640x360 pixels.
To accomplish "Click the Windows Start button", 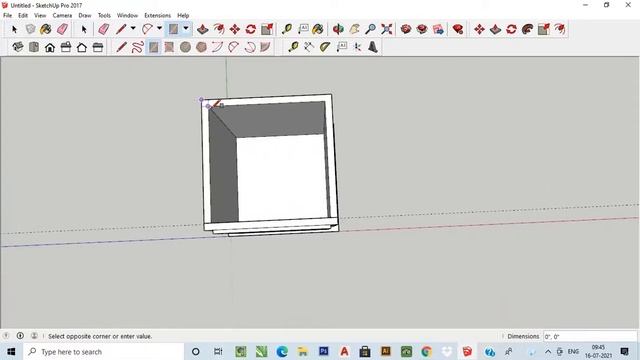I will 11,351.
